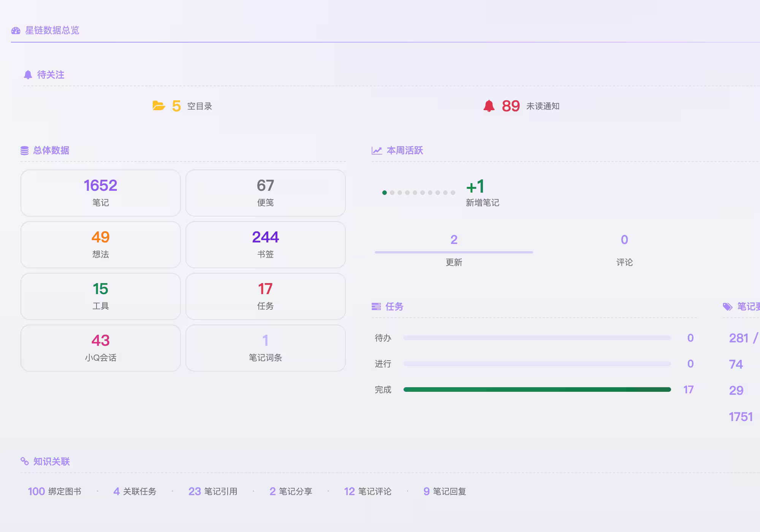Click the 进行 progress bar

[537, 364]
